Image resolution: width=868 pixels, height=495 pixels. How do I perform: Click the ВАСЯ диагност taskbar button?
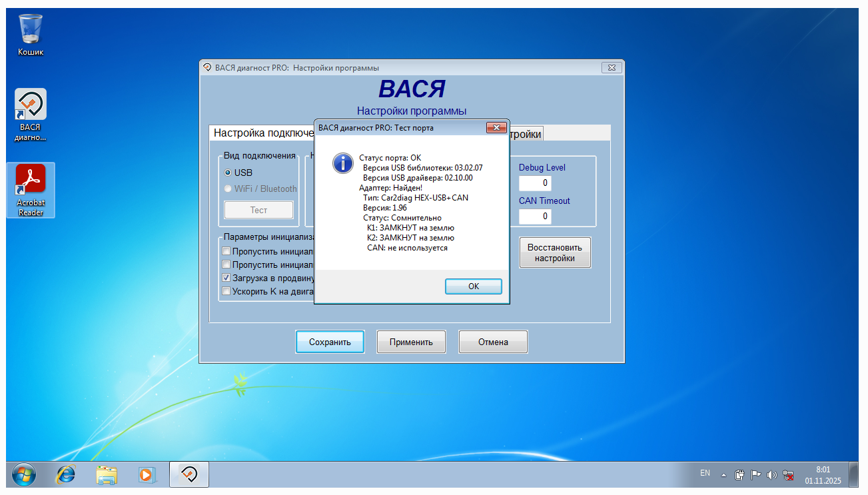pyautogui.click(x=189, y=474)
